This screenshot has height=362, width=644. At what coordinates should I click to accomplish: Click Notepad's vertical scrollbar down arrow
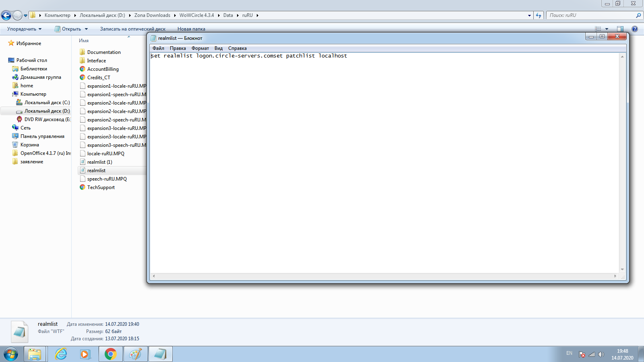(622, 269)
